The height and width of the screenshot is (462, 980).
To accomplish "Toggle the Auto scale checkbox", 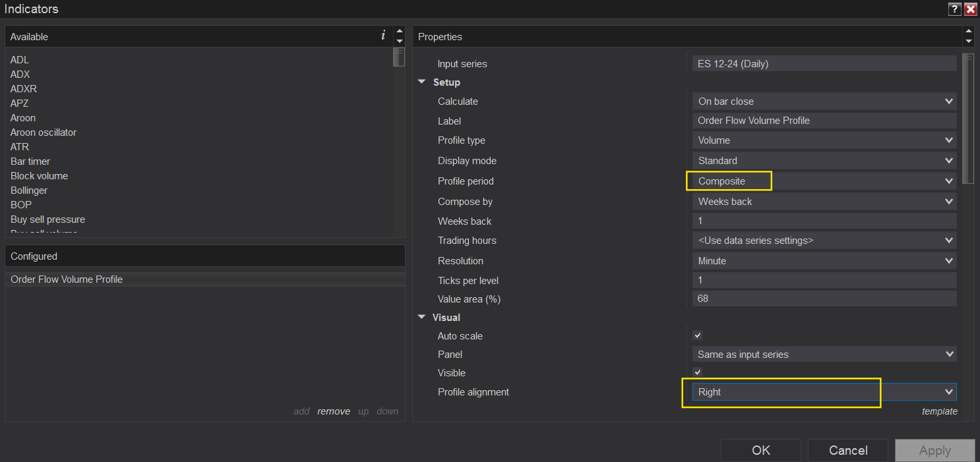I will tap(698, 335).
